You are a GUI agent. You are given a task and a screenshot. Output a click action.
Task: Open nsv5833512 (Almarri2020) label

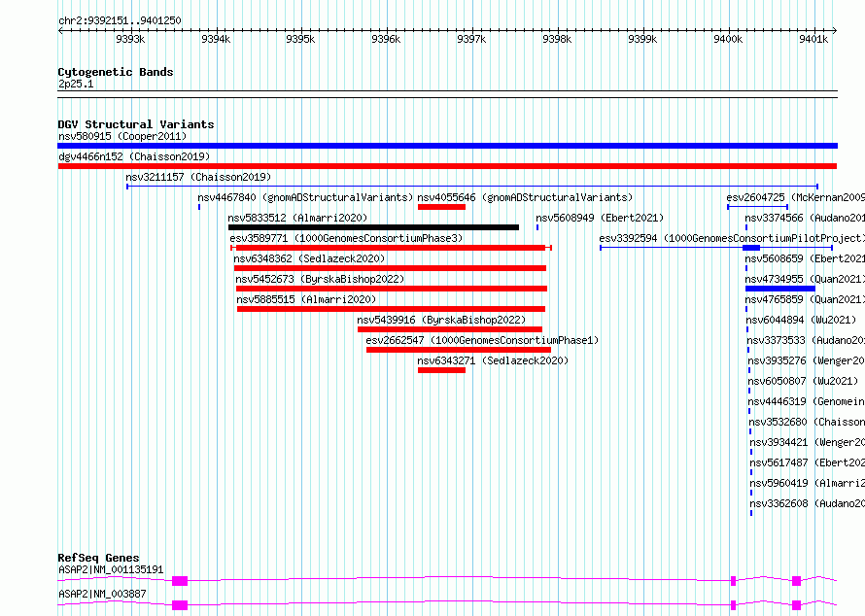tap(297, 218)
